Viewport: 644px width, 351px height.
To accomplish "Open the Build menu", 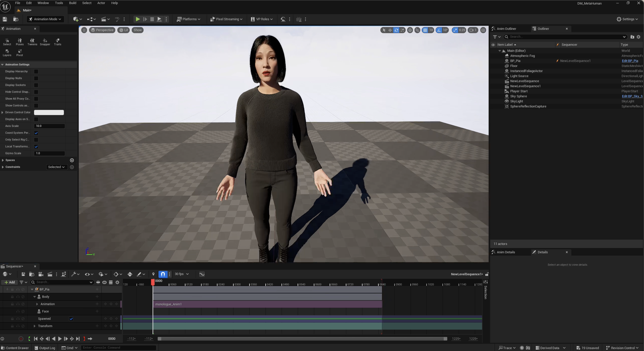I will (72, 3).
